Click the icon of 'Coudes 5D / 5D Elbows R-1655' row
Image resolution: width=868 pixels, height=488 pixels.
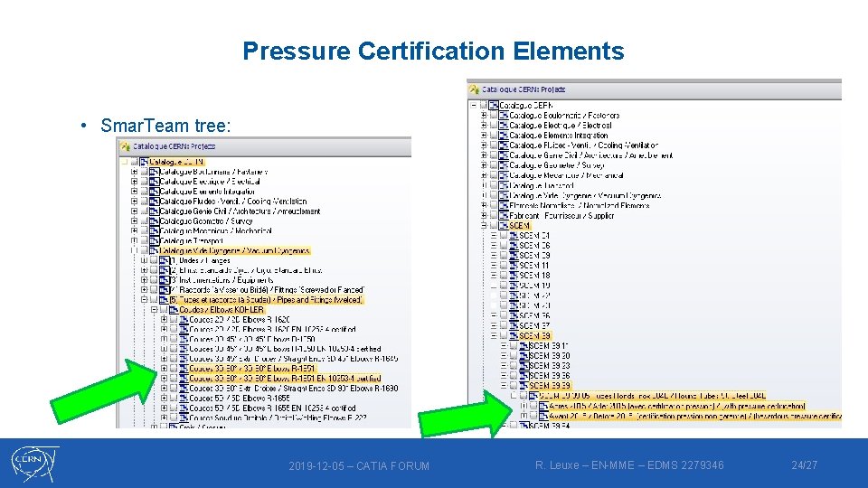[x=184, y=399]
